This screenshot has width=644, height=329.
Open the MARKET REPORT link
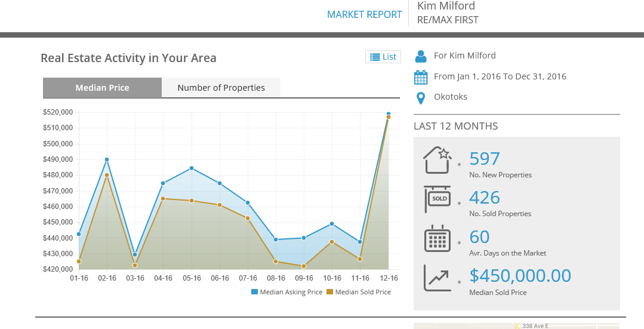point(364,14)
